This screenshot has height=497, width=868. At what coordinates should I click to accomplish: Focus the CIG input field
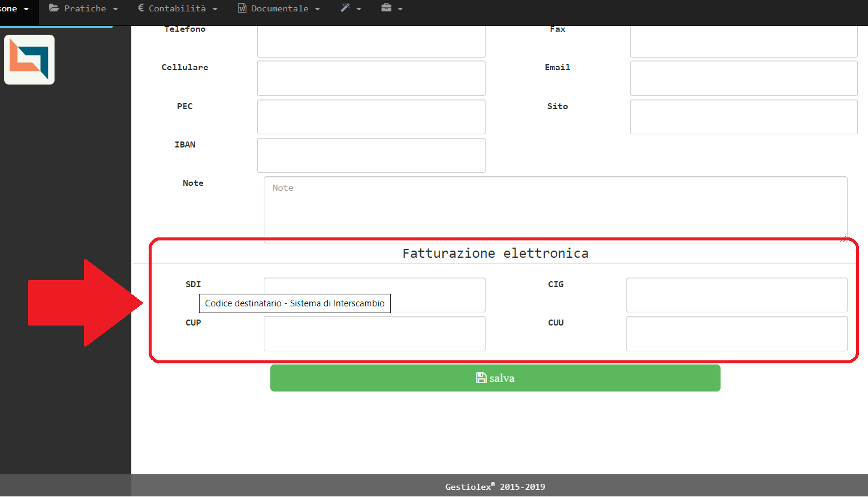pyautogui.click(x=737, y=295)
